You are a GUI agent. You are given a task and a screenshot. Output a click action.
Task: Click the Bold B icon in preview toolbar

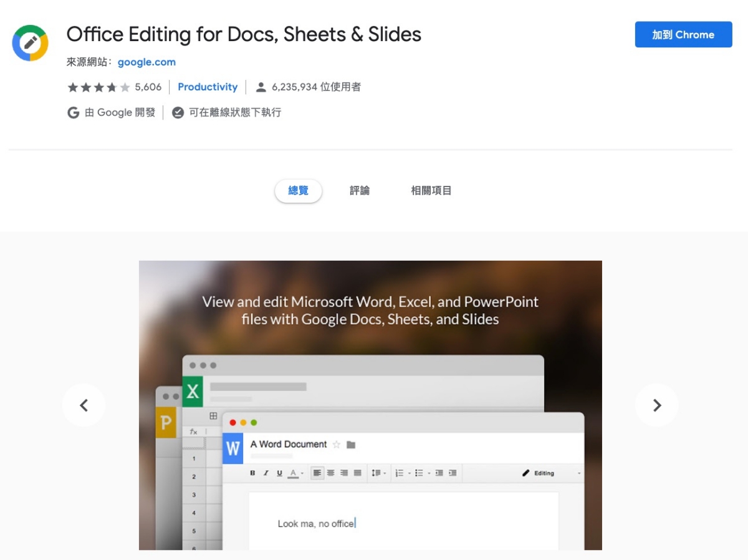[x=252, y=473]
